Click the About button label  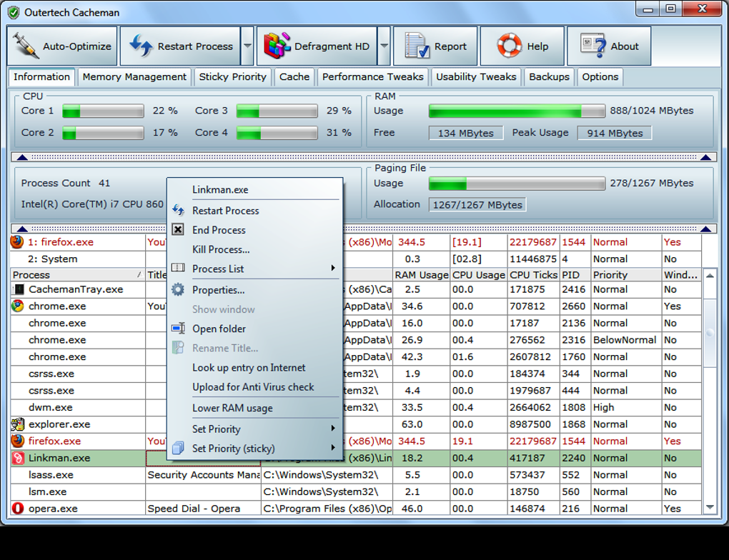[x=625, y=46]
